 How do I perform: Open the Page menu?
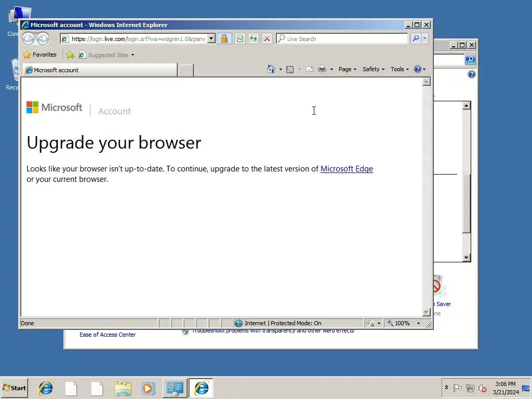coord(348,69)
